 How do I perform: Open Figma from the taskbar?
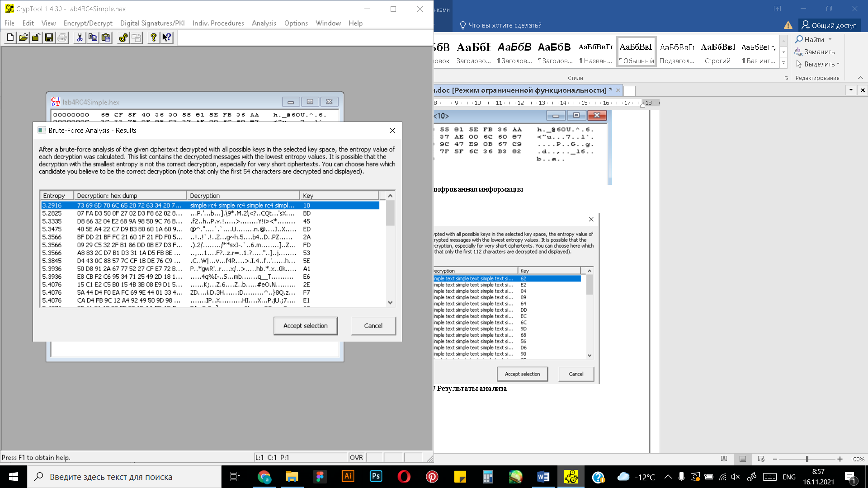pos(320,477)
